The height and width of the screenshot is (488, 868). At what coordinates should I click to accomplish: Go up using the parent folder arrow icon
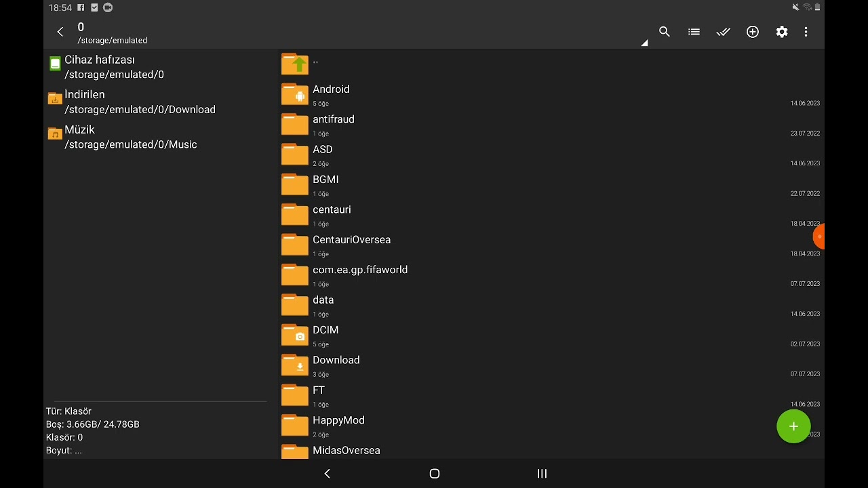pos(295,64)
